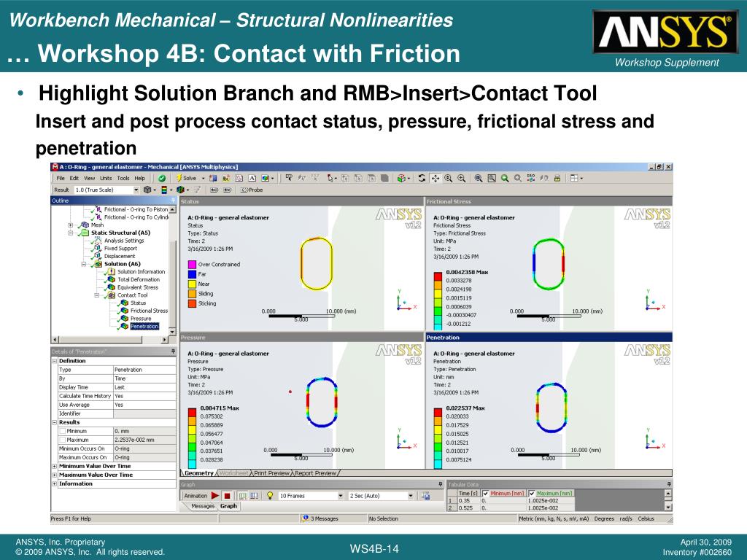Screen dimensions: 747x560
Task: Open the 2 Sec (Auto) dropdown
Action: tap(410, 496)
